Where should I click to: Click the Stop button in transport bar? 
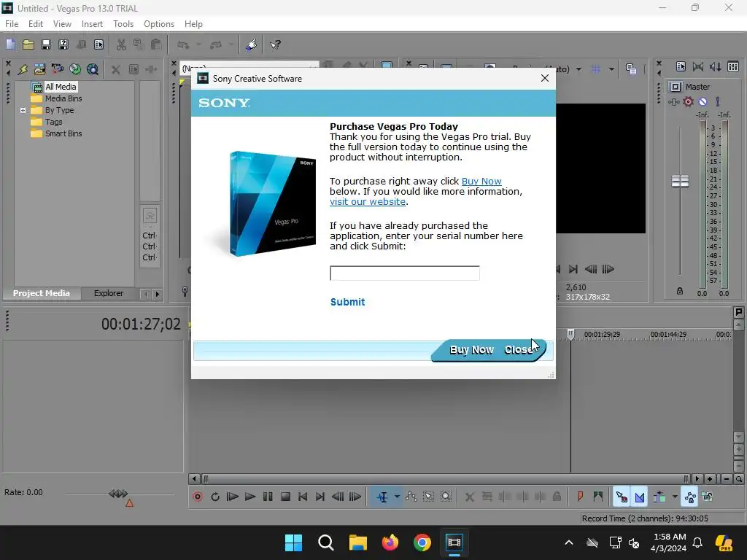pyautogui.click(x=285, y=497)
